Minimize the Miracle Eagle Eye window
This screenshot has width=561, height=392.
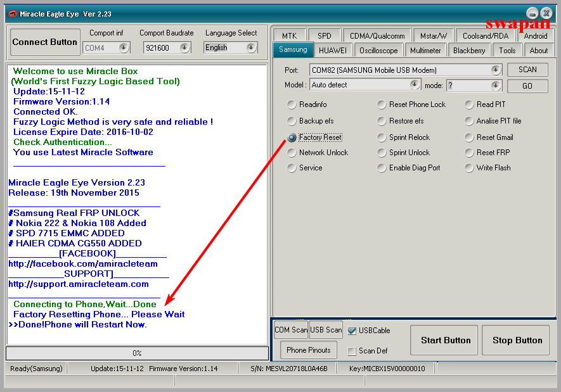pos(532,13)
